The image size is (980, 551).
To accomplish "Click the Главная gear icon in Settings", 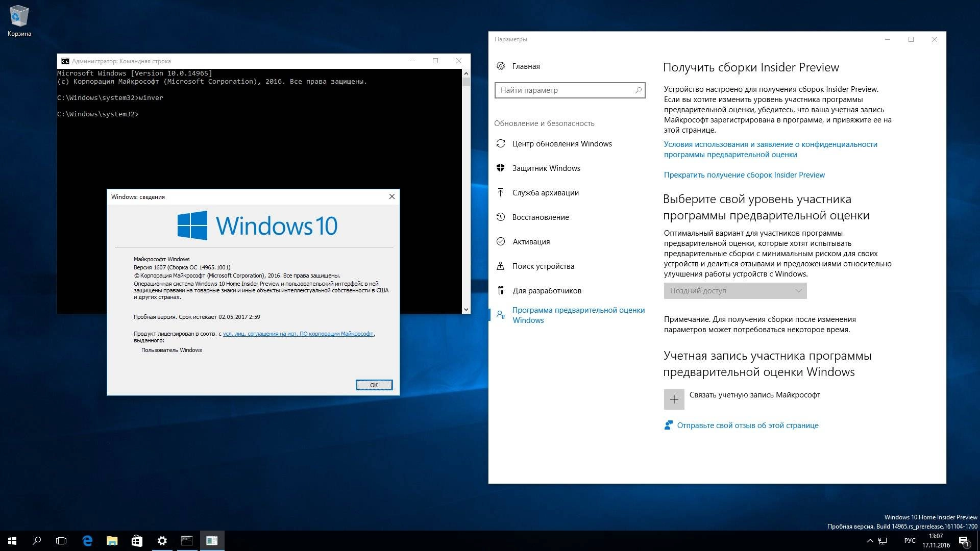I will pyautogui.click(x=501, y=66).
